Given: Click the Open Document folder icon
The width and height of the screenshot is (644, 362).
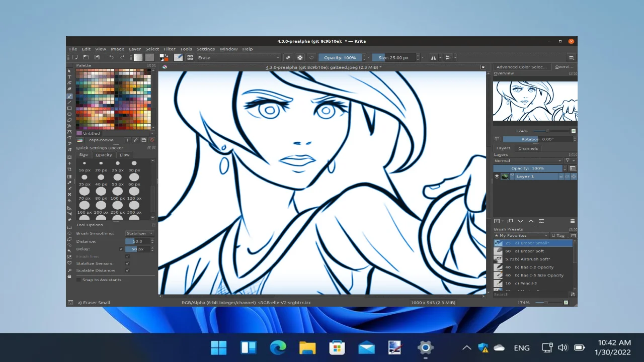Looking at the screenshot, I should coord(86,57).
